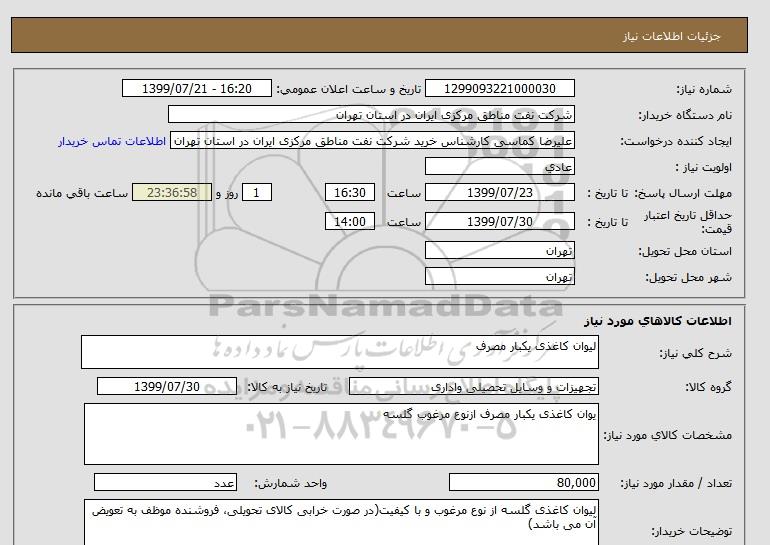The height and width of the screenshot is (545, 770).
Task: Click the buyer organization name field
Action: click(x=371, y=114)
